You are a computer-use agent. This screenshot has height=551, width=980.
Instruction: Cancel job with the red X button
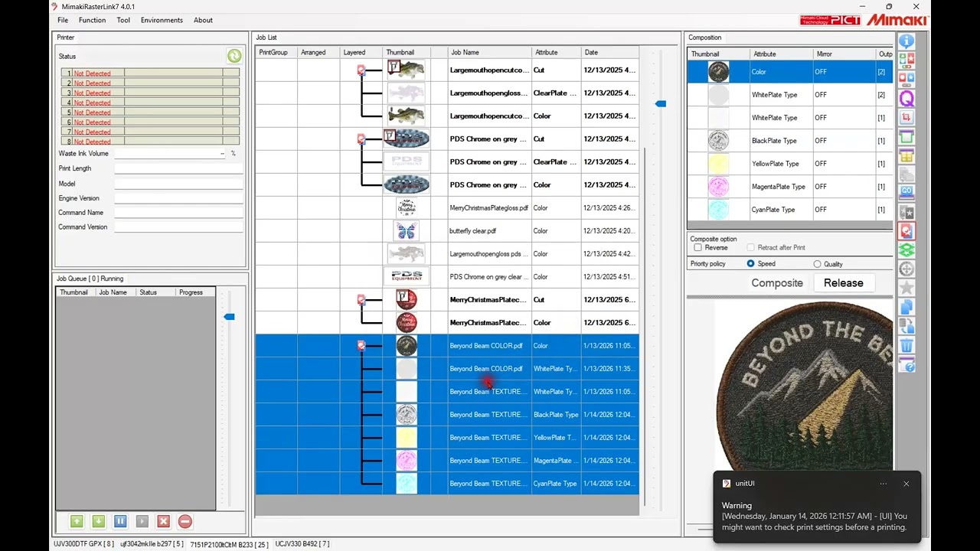pos(163,521)
